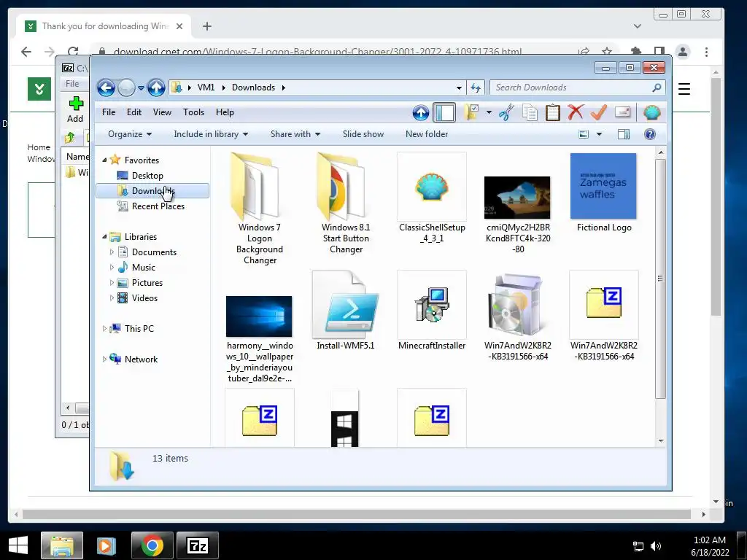Click Downloads in the address breadcrumb
Image resolution: width=747 pixels, height=560 pixels.
(253, 87)
